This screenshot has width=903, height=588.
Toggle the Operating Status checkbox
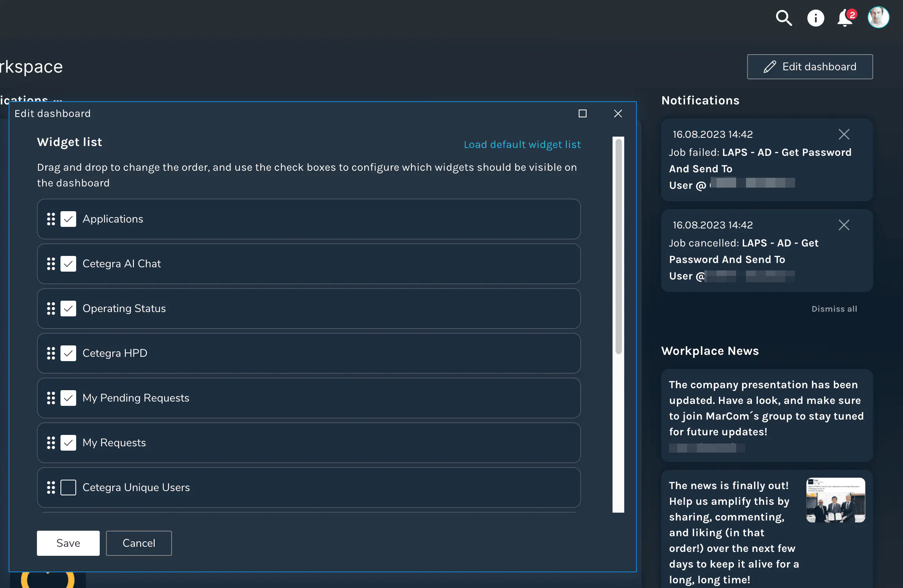pos(68,309)
